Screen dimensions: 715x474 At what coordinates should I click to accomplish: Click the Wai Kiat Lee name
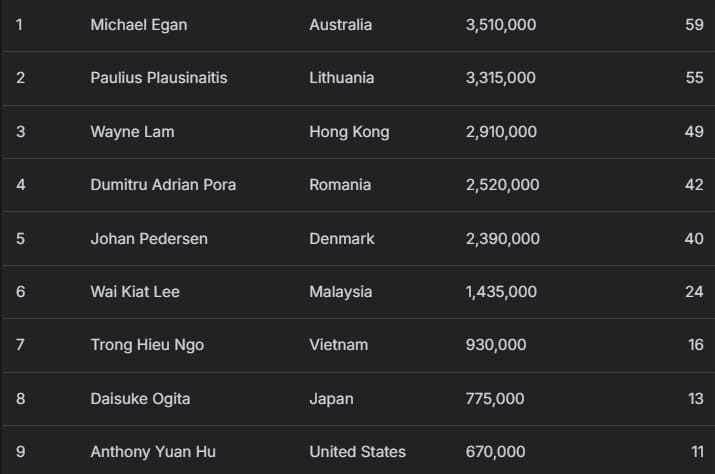tap(135, 292)
